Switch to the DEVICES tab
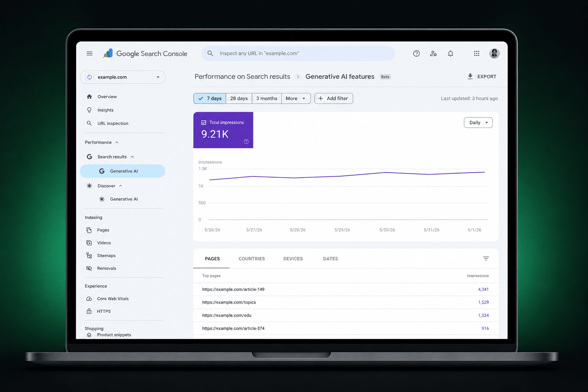 tap(293, 259)
